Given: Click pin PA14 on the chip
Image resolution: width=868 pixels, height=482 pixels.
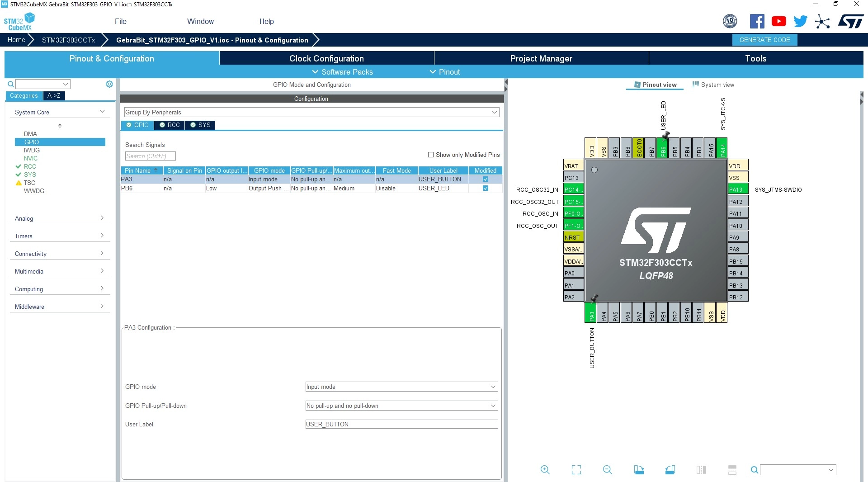Looking at the screenshot, I should click(722, 148).
